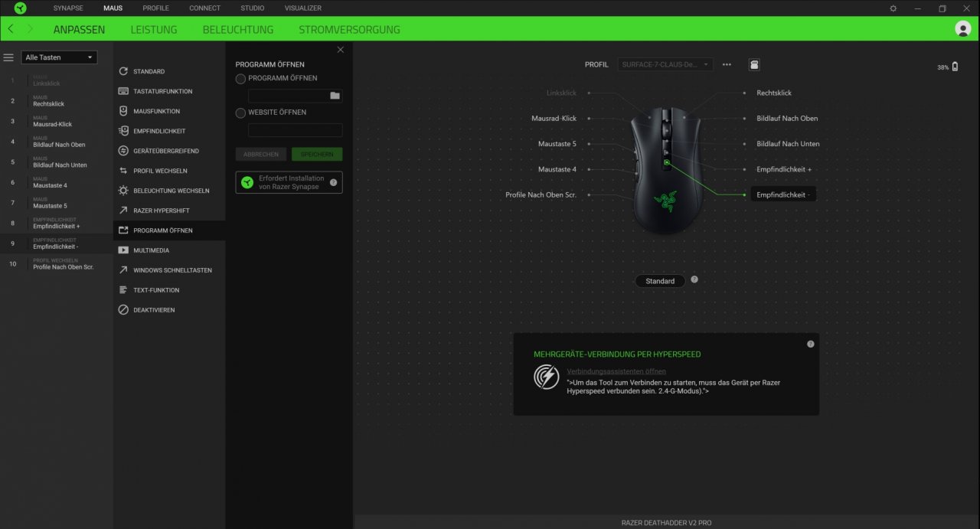Select the Rechtsklick label on mouse diagram
Viewport: 980px width, 529px height.
pos(774,93)
